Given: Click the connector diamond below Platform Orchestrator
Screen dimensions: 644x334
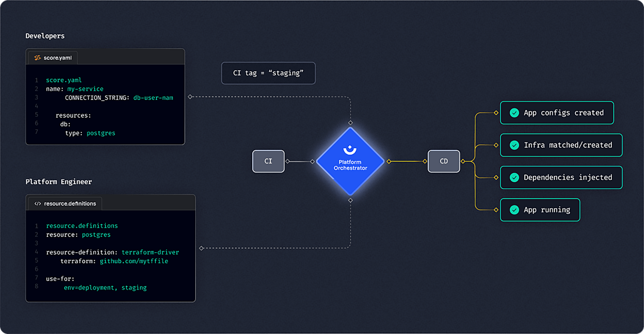Looking at the screenshot, I should pyautogui.click(x=351, y=200).
